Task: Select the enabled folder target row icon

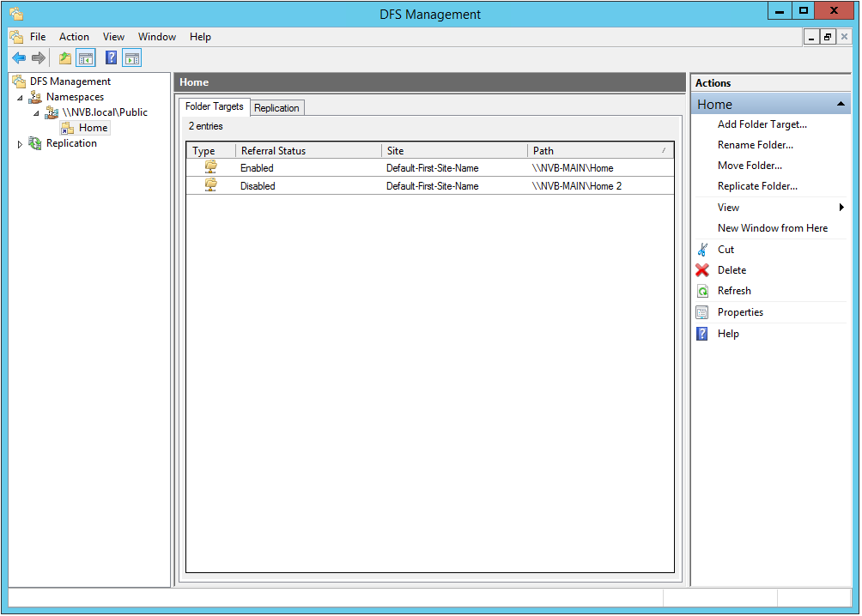Action: [x=210, y=167]
